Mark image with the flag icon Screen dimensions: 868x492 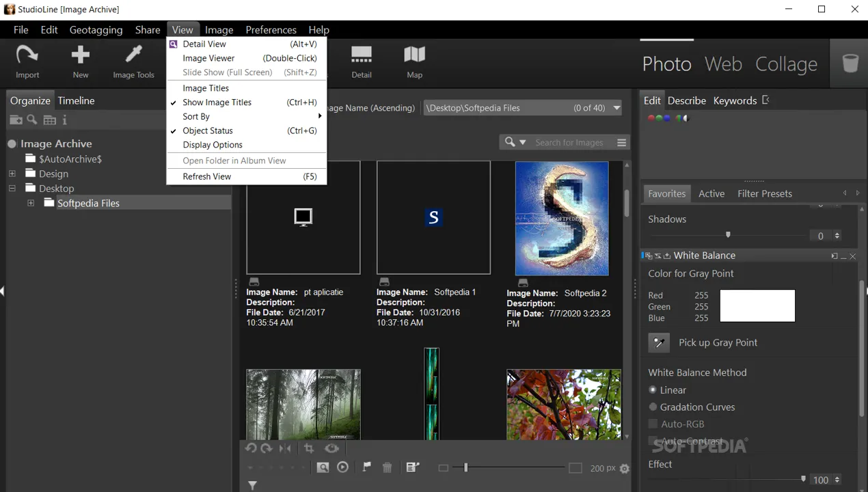[367, 467]
